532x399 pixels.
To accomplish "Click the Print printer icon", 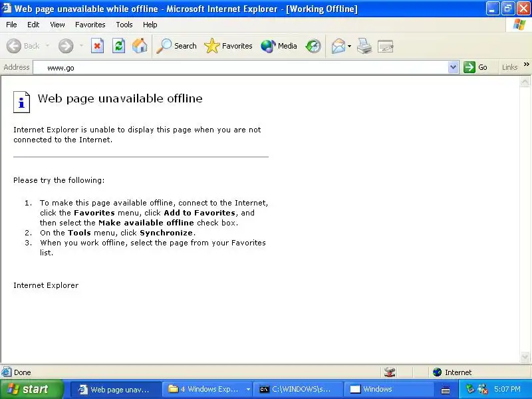I will 364,46.
